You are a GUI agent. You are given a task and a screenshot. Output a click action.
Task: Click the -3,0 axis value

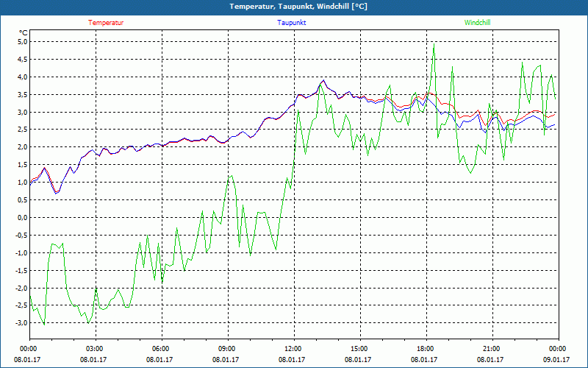point(22,323)
